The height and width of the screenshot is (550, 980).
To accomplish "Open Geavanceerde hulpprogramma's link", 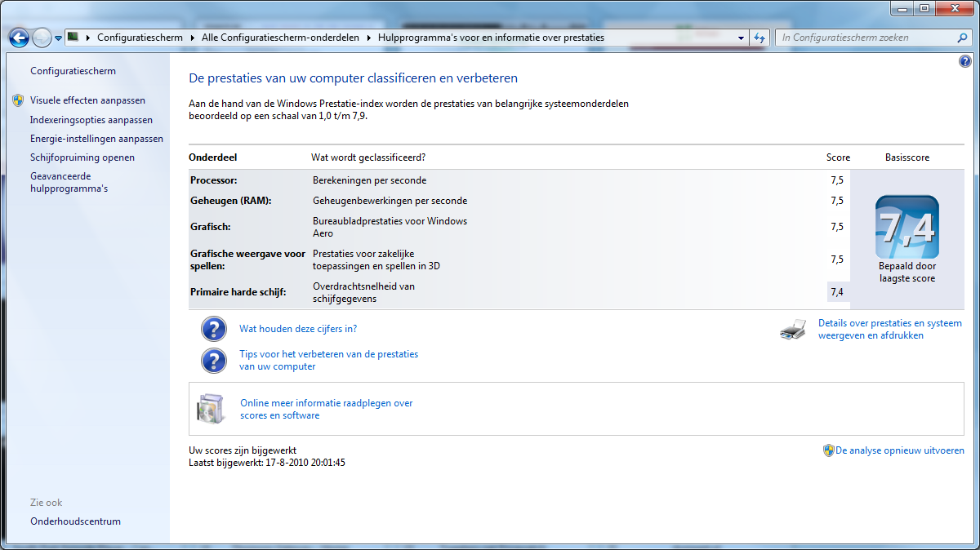I will [69, 182].
